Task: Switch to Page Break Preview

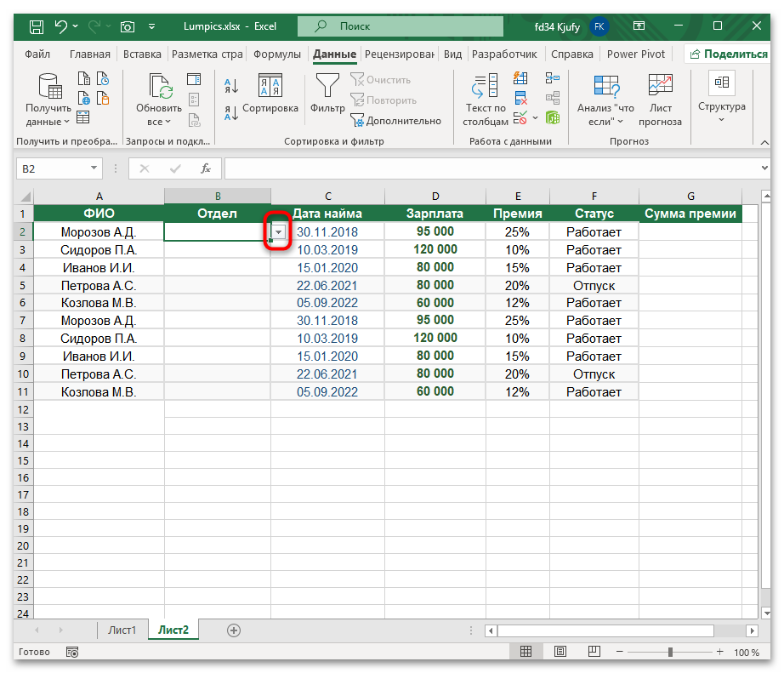Action: [593, 653]
